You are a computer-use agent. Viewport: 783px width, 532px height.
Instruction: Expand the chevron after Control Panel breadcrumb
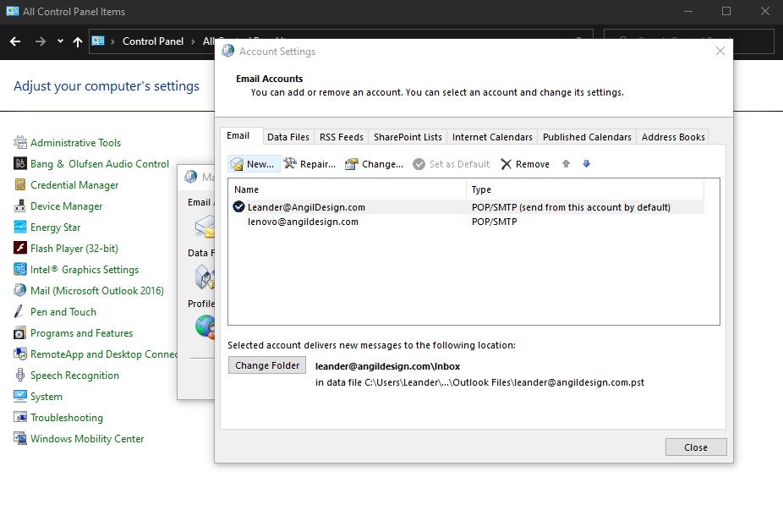pyautogui.click(x=193, y=41)
